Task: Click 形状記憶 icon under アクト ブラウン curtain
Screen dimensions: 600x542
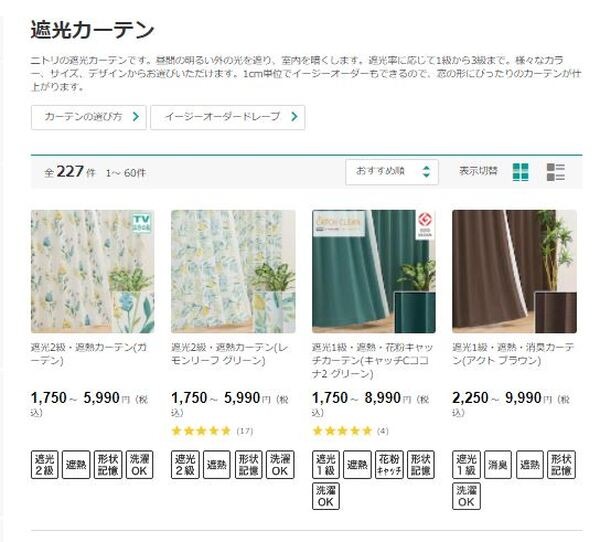Action: click(x=561, y=465)
